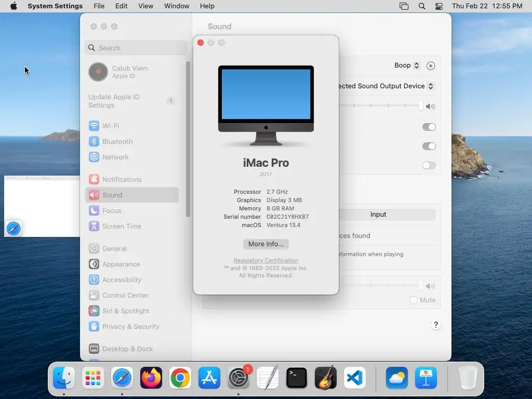Open the Sound help button
This screenshot has height=399, width=532.
436,325
